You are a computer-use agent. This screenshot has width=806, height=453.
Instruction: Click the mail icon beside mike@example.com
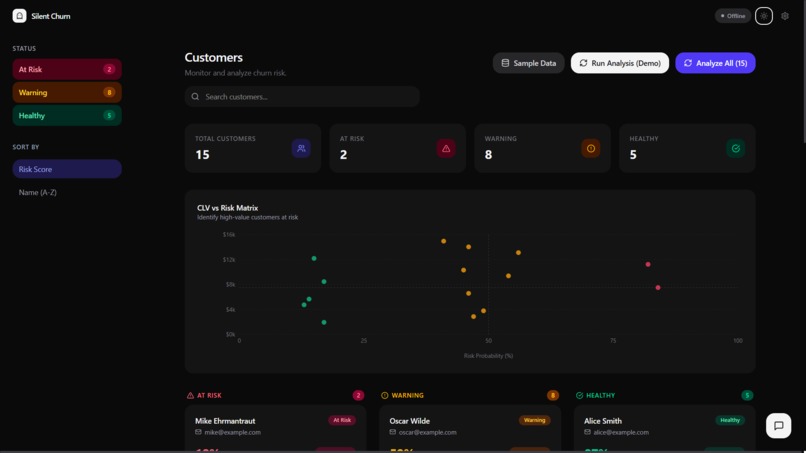pyautogui.click(x=198, y=432)
